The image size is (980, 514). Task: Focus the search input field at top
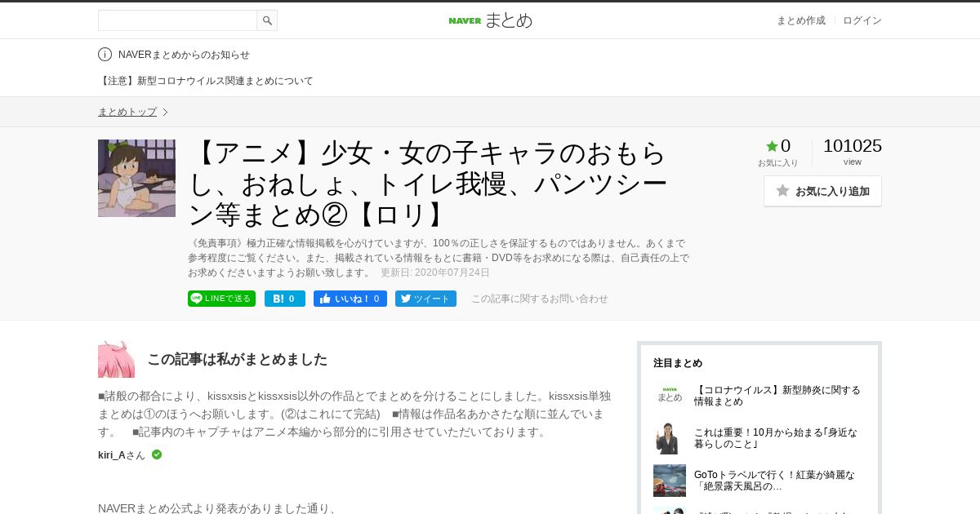tap(177, 20)
